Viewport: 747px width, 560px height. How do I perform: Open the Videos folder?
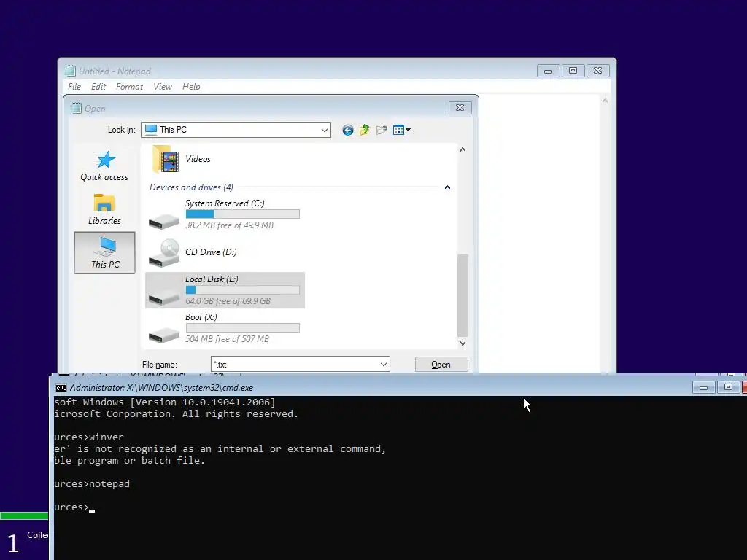pyautogui.click(x=181, y=159)
